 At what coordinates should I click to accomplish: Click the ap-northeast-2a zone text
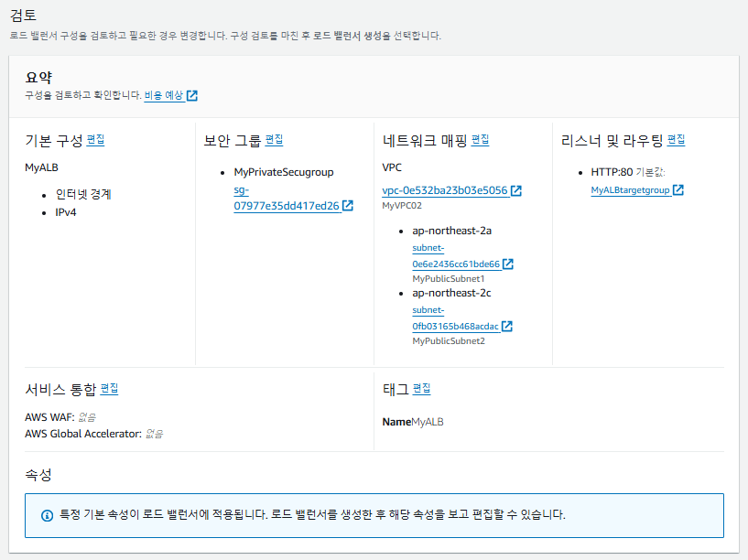[451, 231]
